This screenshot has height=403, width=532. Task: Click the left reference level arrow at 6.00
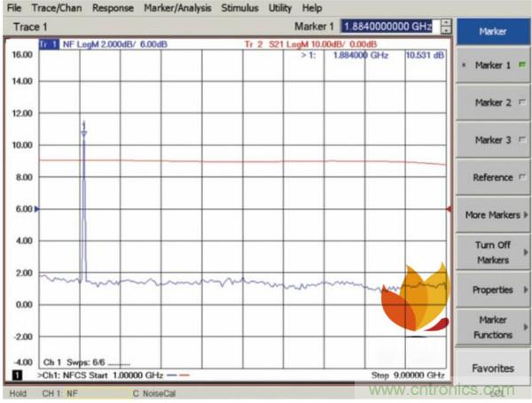(x=36, y=208)
